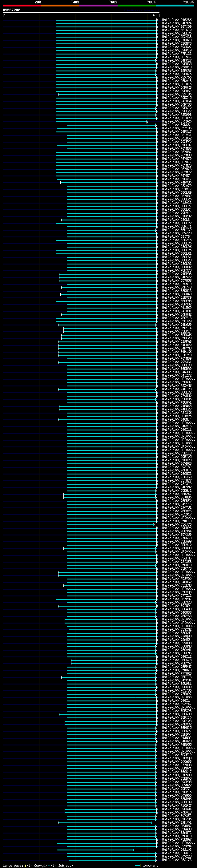197x868 pixels.
Task: Select subject label UniRef100_B9NGS4
Action: (176, 125)
